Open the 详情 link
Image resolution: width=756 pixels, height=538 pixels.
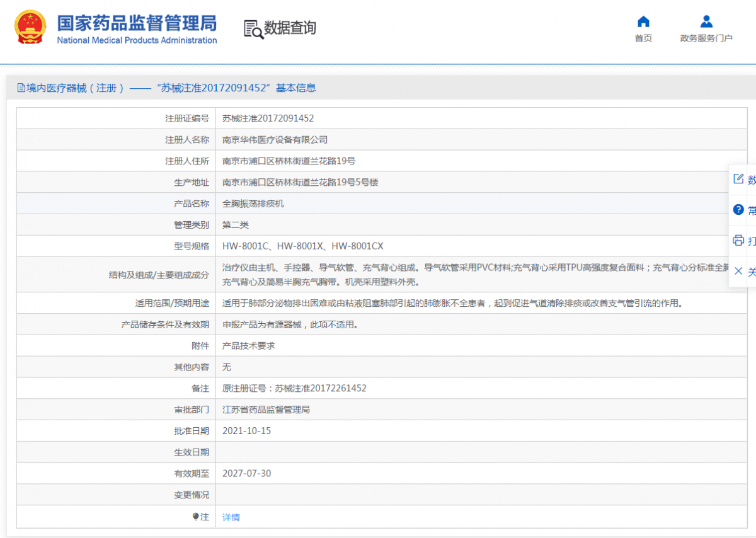[231, 517]
